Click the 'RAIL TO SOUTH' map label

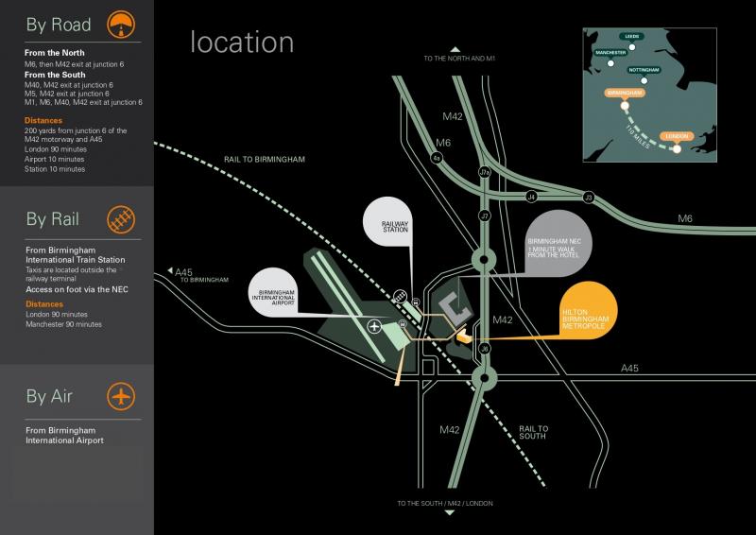533,432
